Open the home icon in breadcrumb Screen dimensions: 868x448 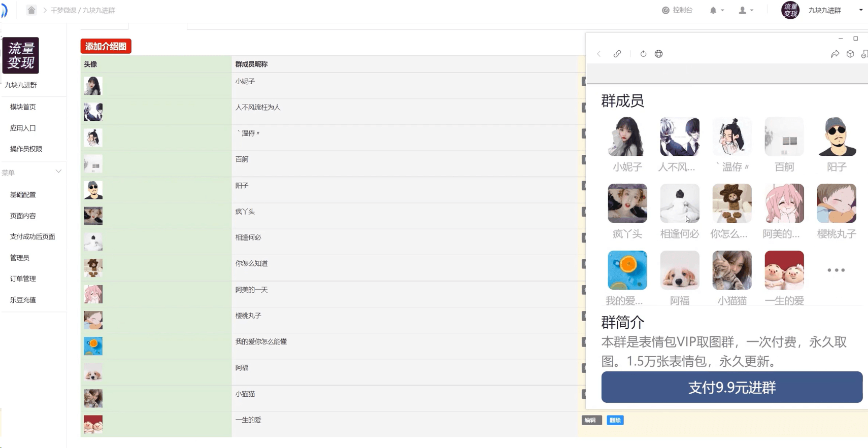pyautogui.click(x=31, y=10)
